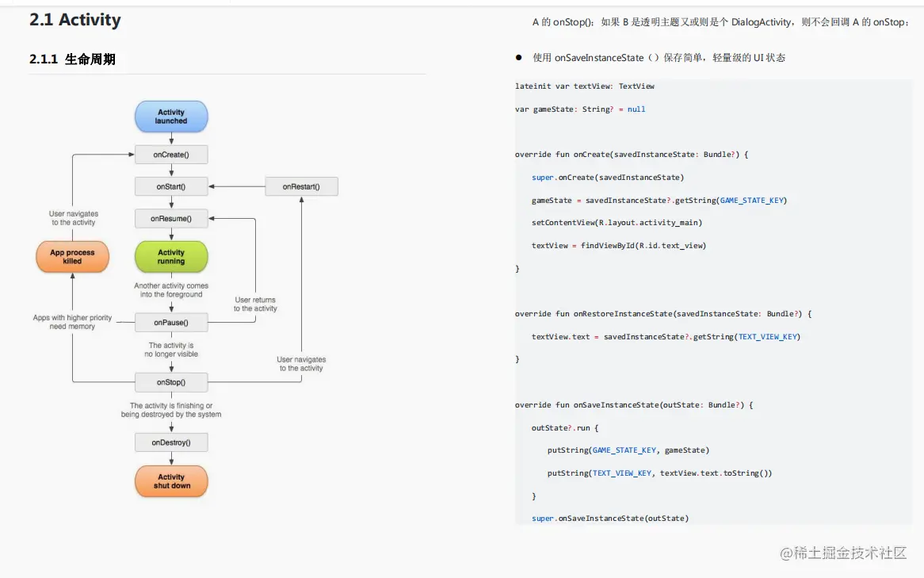Click 'textView.text = savedInstanceState' code line

(x=666, y=337)
